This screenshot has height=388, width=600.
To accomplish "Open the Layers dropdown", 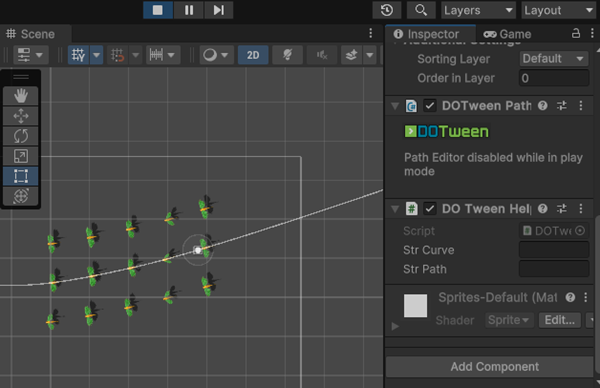I will point(478,10).
